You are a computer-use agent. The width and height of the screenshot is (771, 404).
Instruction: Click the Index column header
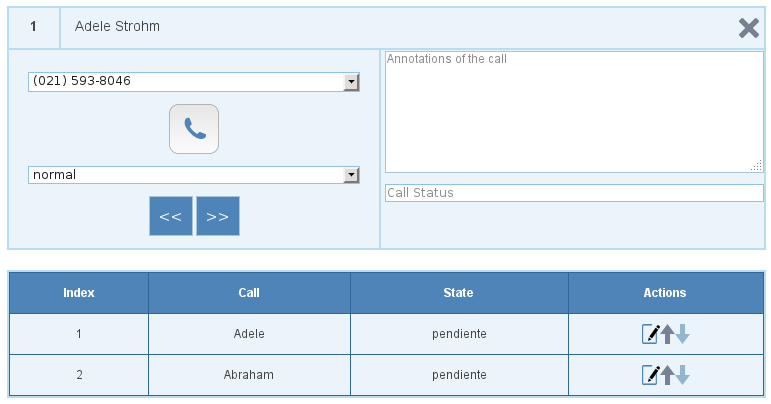pyautogui.click(x=79, y=293)
